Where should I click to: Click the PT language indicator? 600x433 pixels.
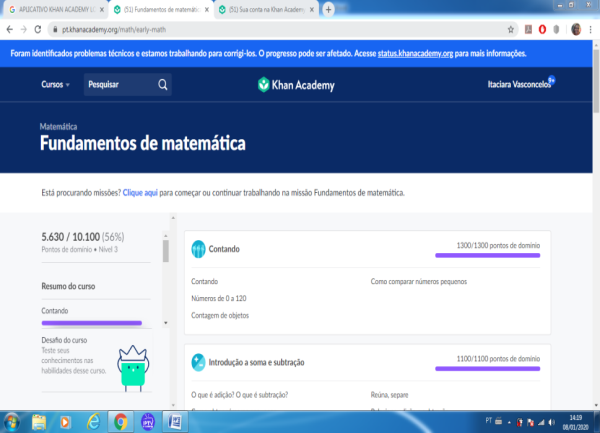coord(488,421)
